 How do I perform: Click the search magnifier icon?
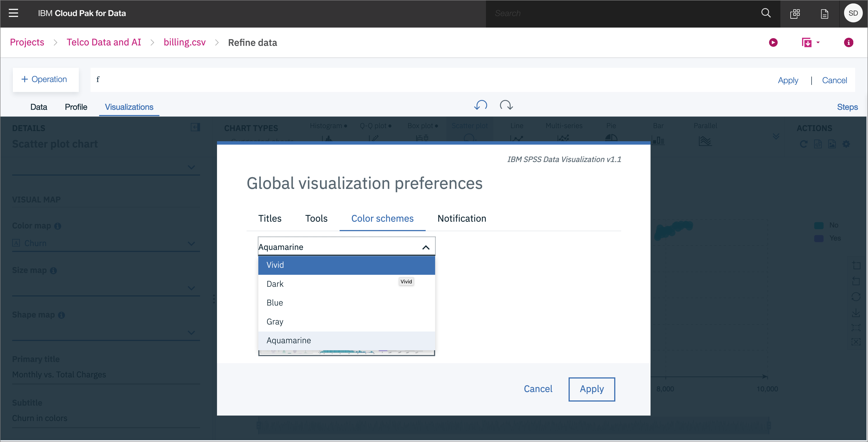(766, 13)
